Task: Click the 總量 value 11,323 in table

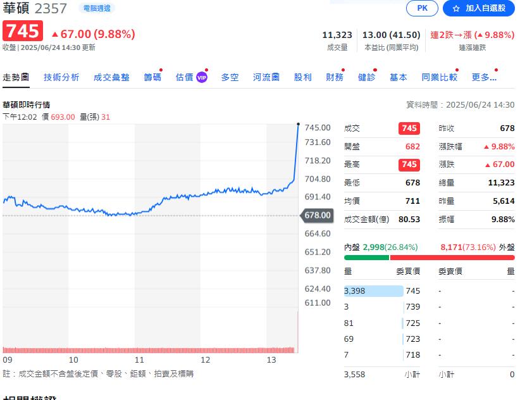Action: coord(501,183)
